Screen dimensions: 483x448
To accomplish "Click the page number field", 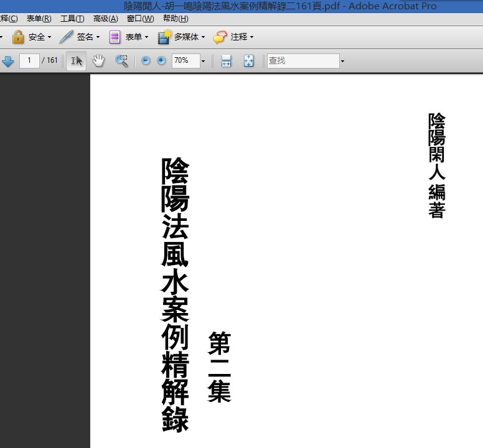I will 29,60.
